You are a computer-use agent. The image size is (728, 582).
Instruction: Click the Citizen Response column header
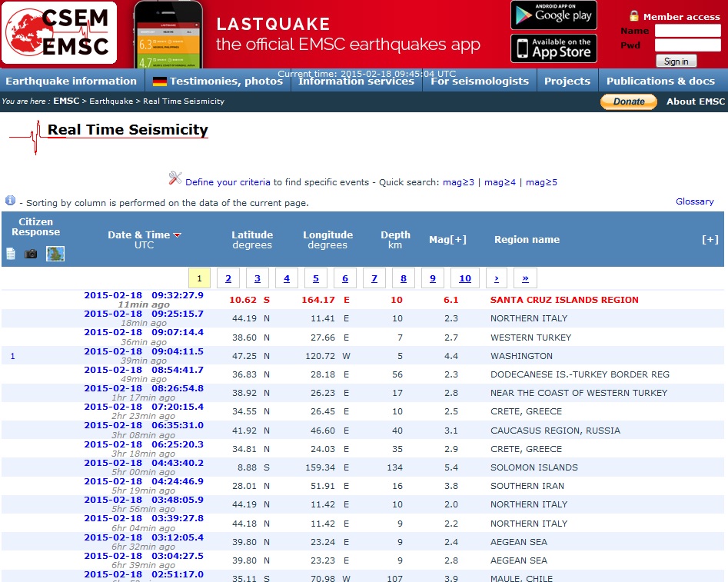(36, 227)
